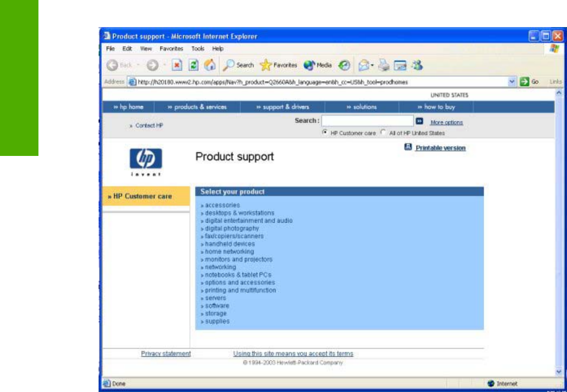Screen dimensions: 567x392
Task: Click the Mail envelope icon
Action: [364, 66]
